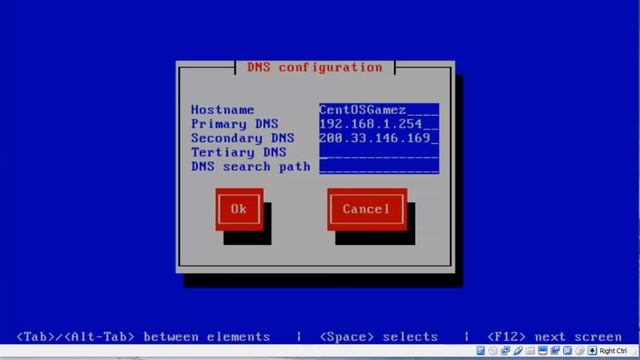The height and width of the screenshot is (360, 640).
Task: Select the Secondary DNS input field
Action: tap(379, 138)
